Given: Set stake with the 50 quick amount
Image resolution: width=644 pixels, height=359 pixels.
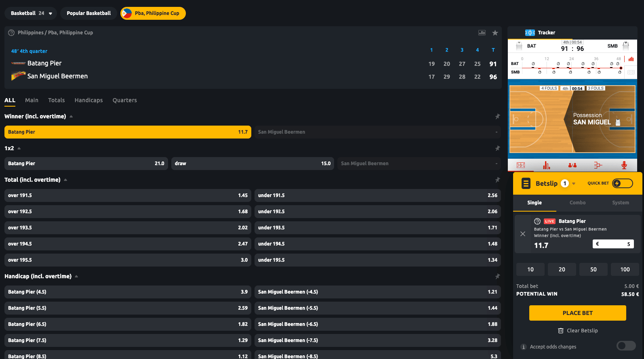Looking at the screenshot, I should pyautogui.click(x=593, y=269).
